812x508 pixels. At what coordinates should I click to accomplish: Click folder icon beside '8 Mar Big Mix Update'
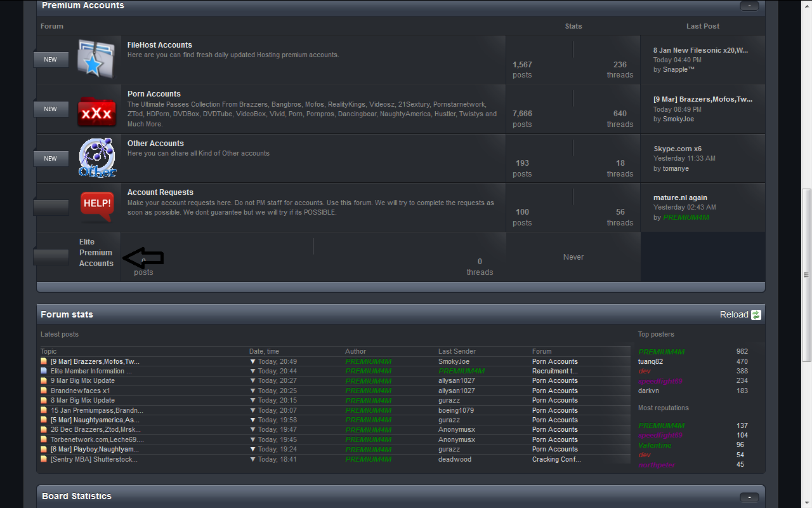tap(44, 401)
